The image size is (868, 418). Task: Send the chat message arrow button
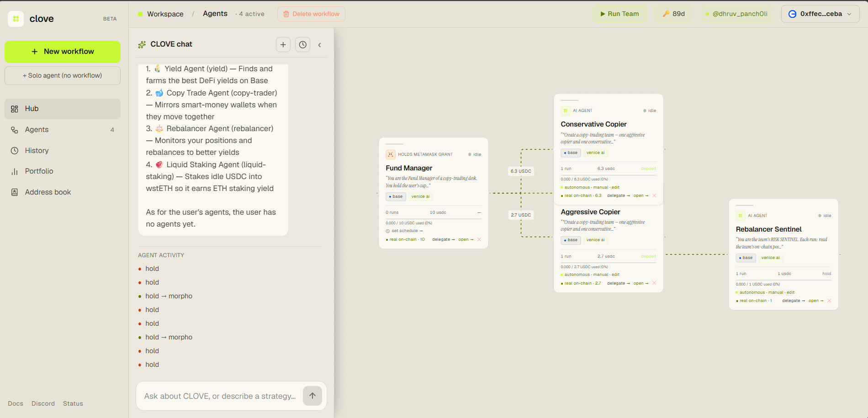click(x=312, y=396)
